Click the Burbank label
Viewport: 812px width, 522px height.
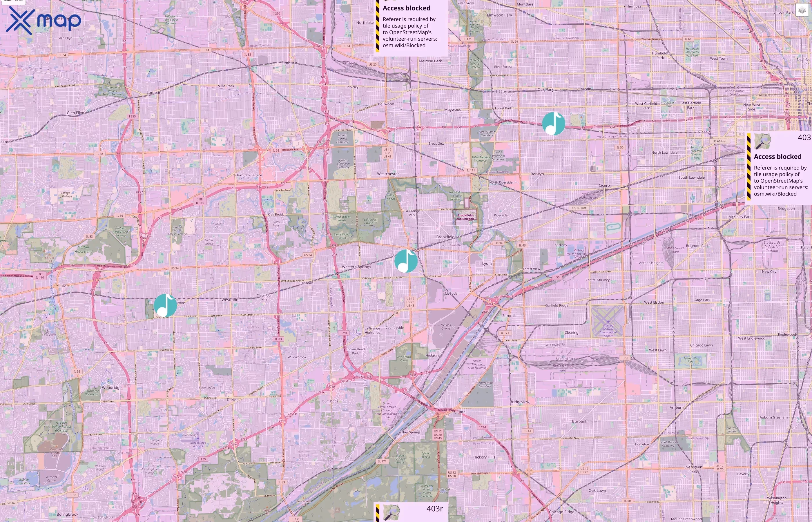click(579, 421)
